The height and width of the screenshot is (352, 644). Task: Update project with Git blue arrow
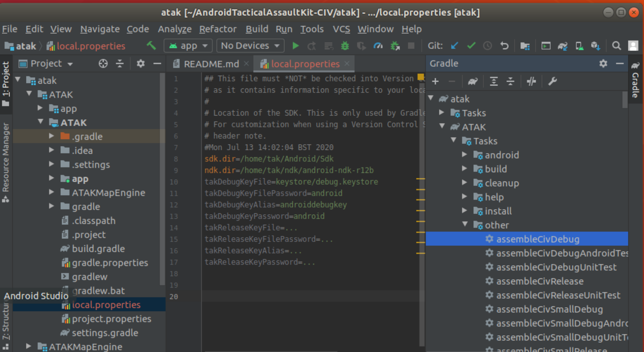tap(454, 46)
